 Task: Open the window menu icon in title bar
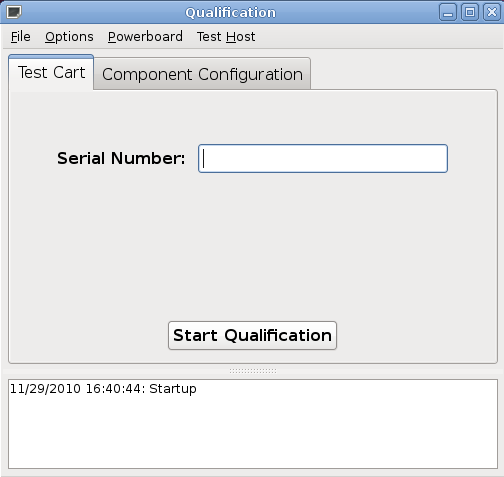pyautogui.click(x=14, y=12)
